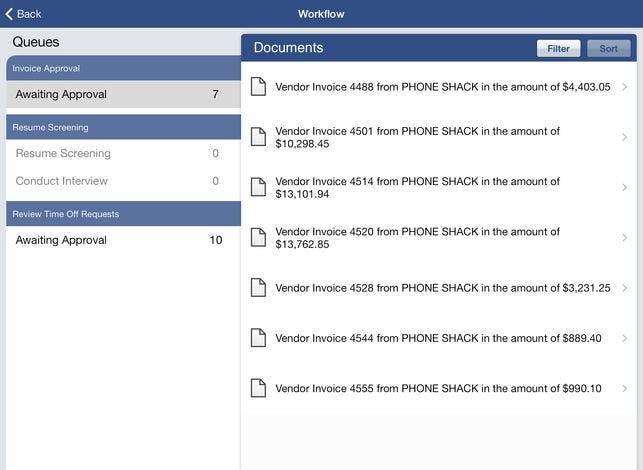643x470 pixels.
Task: Open the chevron for Invoice 4488
Action: point(625,87)
